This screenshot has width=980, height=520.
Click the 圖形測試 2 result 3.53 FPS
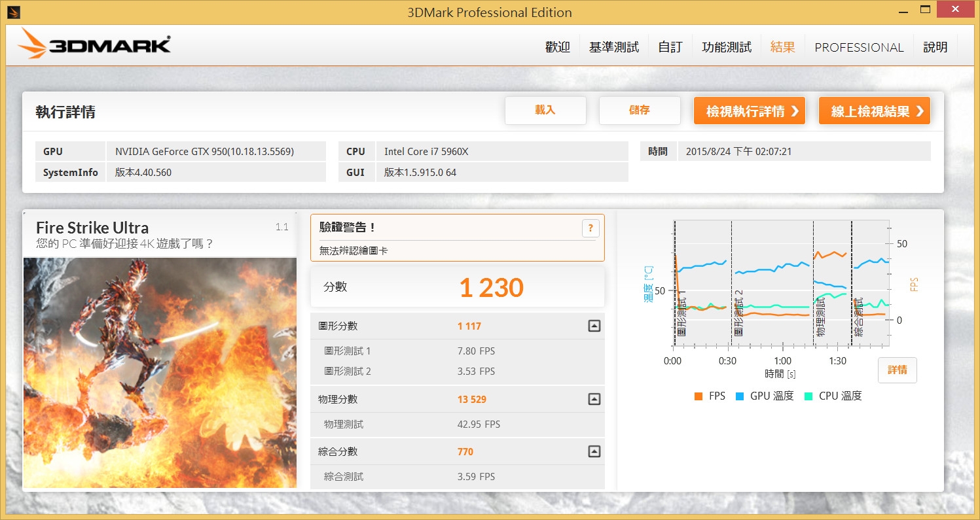click(476, 372)
